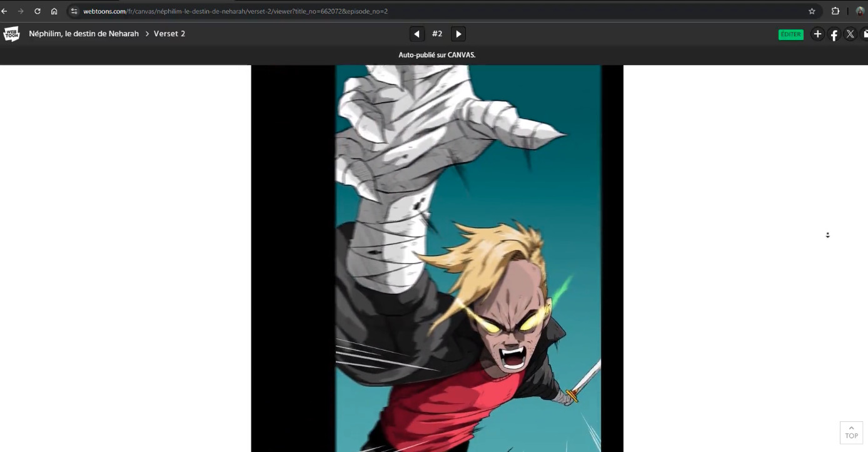Share the episode on X
Screen dimensions: 868x452
850,34
